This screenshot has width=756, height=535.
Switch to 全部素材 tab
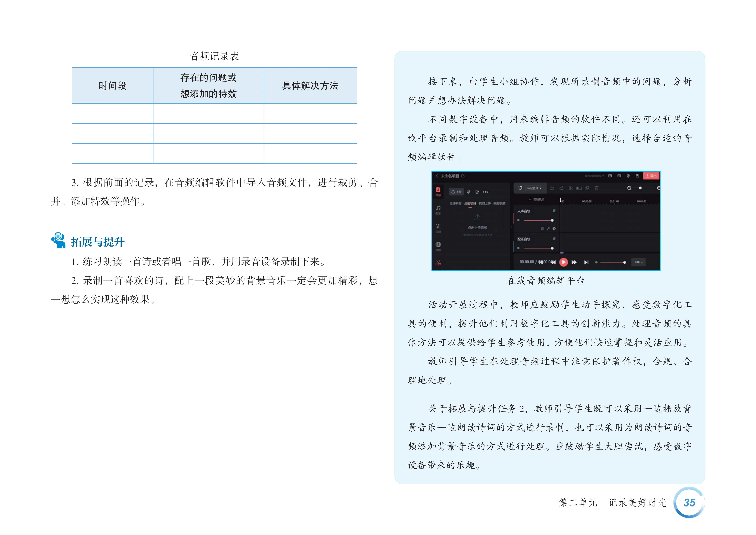tap(455, 203)
